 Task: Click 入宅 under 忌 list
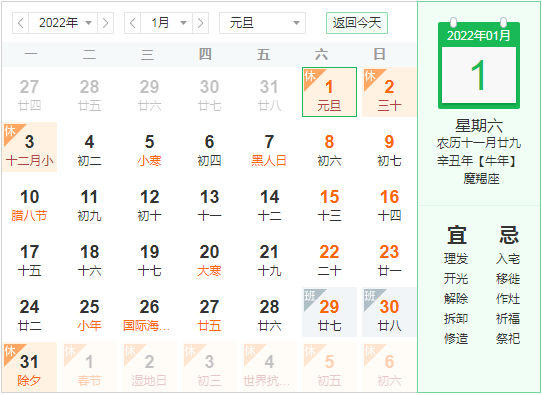click(x=508, y=258)
